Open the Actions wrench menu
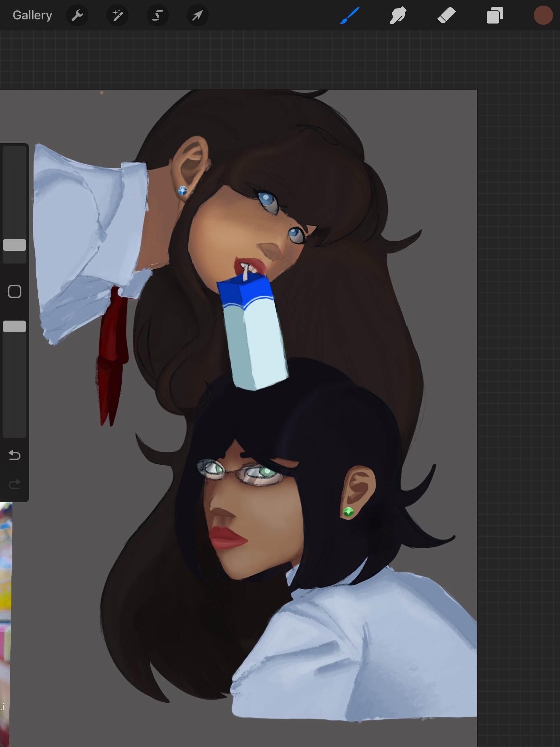 (x=77, y=15)
